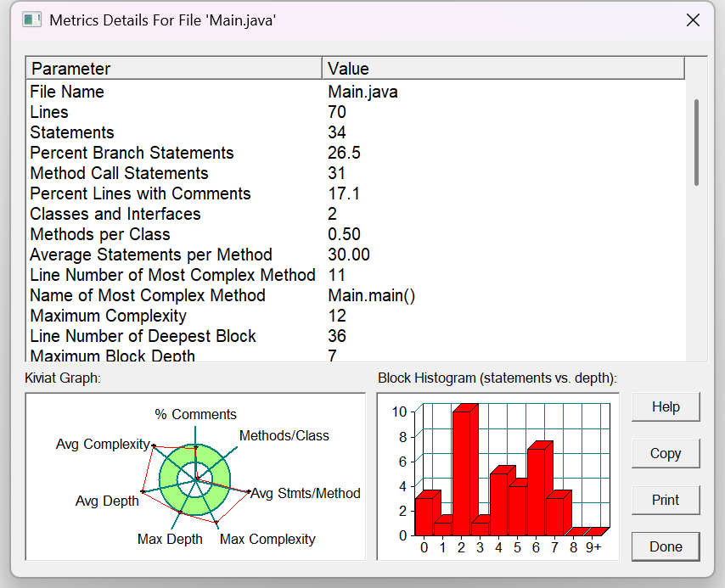
Task: Select 'Average Statements per Method' row
Action: [x=355, y=255]
